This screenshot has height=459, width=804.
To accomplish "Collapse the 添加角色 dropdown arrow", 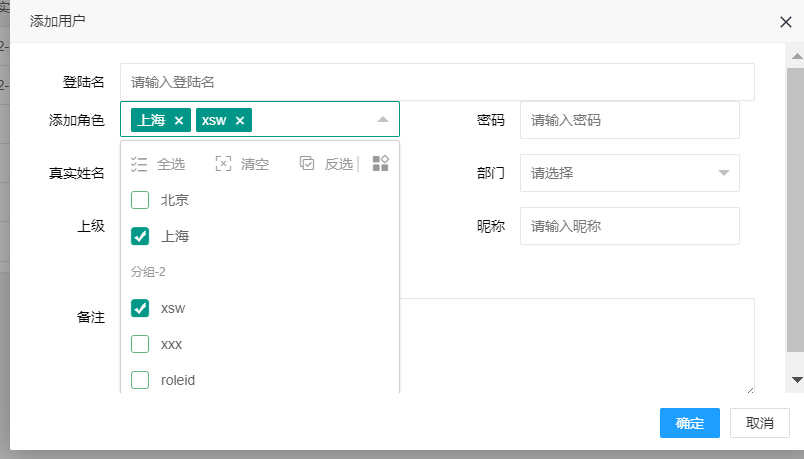I will coord(383,119).
